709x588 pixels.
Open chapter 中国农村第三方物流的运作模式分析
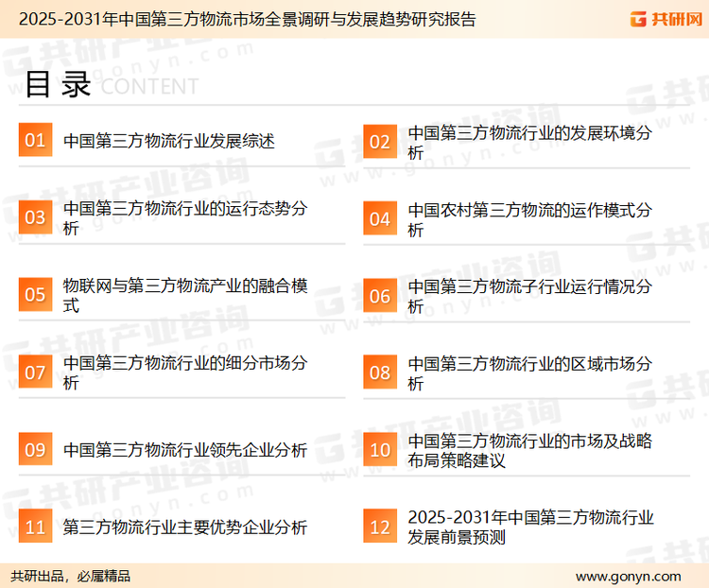tap(529, 219)
